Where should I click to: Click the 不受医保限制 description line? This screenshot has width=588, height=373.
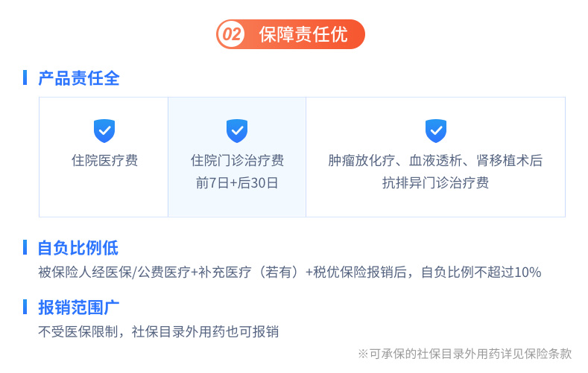click(158, 331)
